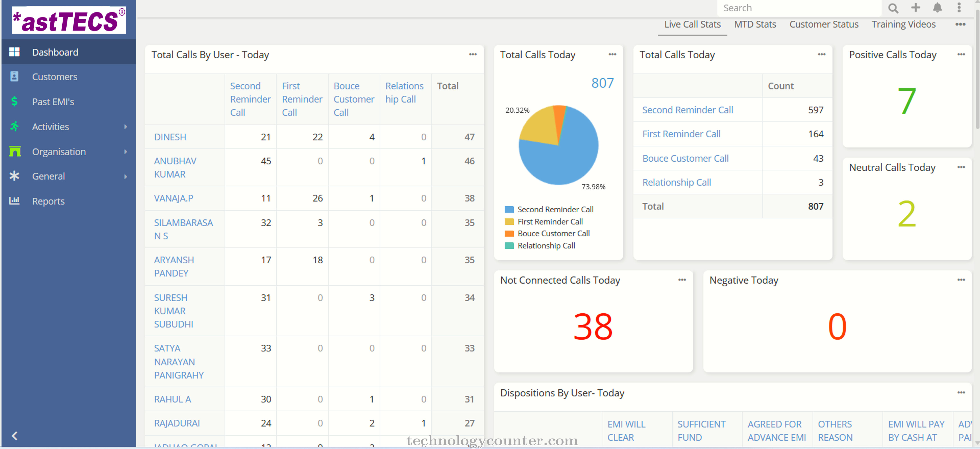This screenshot has width=980, height=449.
Task: Toggle First Reminder Call yellow legend swatch
Action: click(509, 222)
